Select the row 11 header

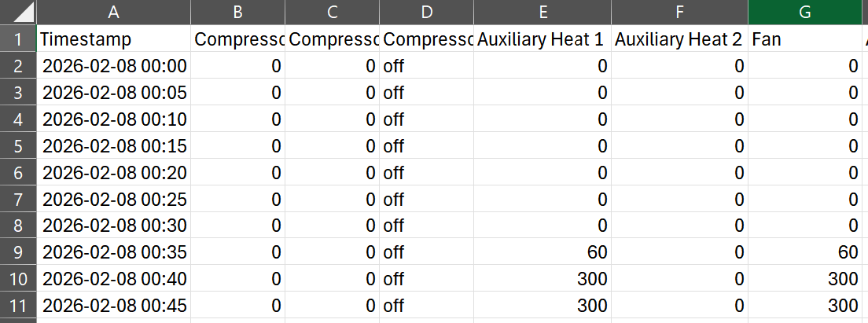tap(18, 305)
